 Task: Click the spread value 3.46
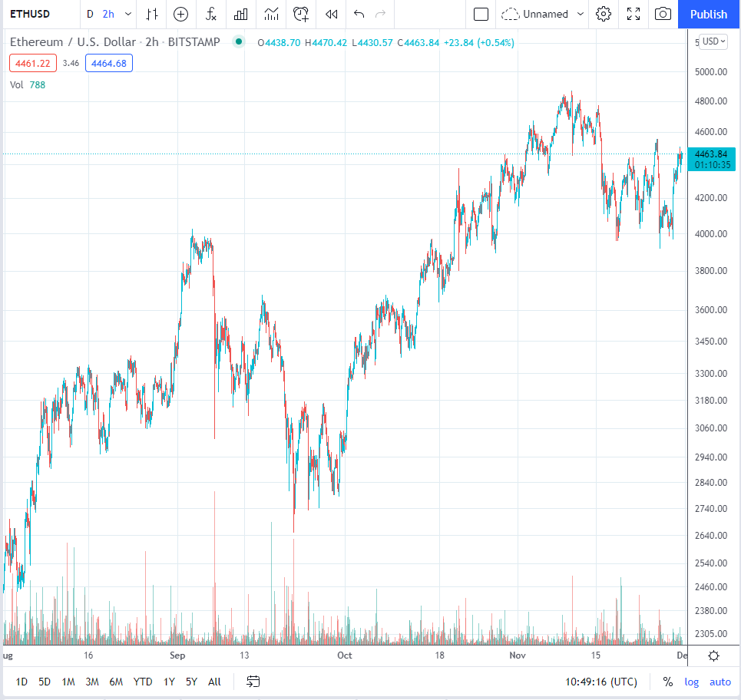click(71, 63)
